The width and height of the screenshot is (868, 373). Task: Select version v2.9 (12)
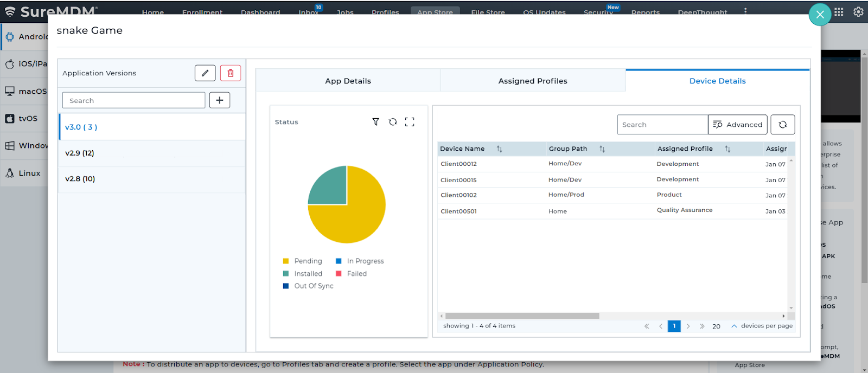click(152, 153)
